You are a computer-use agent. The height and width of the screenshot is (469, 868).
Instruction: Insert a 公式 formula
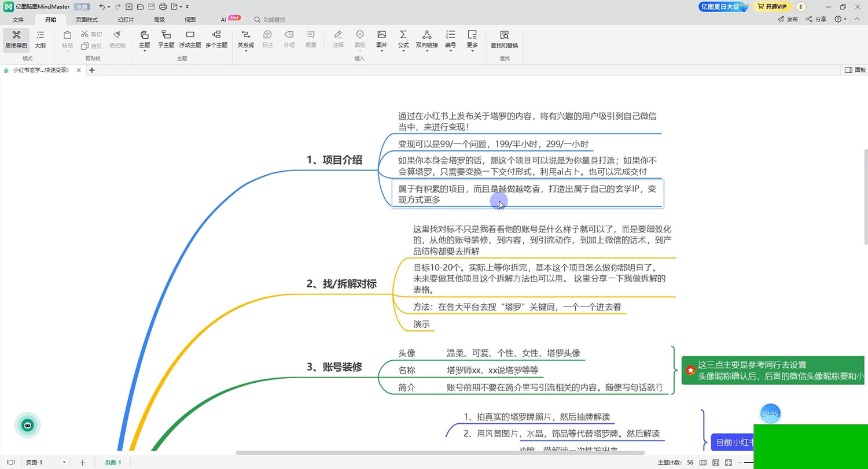[x=403, y=39]
